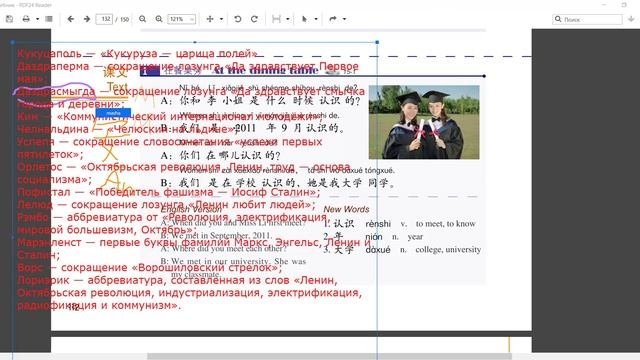Image resolution: width=640 pixels, height=360 pixels.
Task: Select the pan/move tool icon
Action: pyautogui.click(x=210, y=19)
